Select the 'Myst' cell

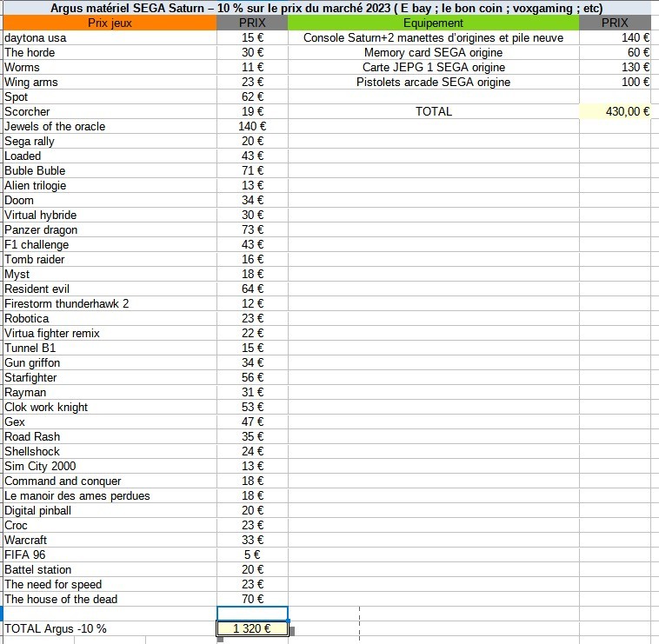110,274
